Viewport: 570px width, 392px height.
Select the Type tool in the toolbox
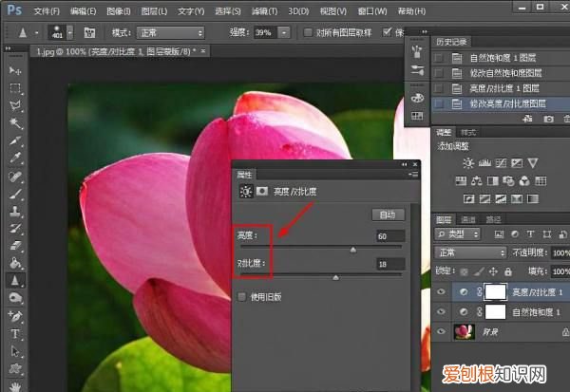(x=15, y=333)
